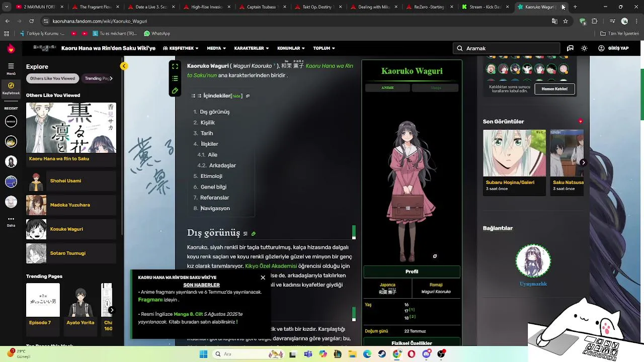Open Opera from the taskbar
644x362 pixels.
click(x=412, y=354)
